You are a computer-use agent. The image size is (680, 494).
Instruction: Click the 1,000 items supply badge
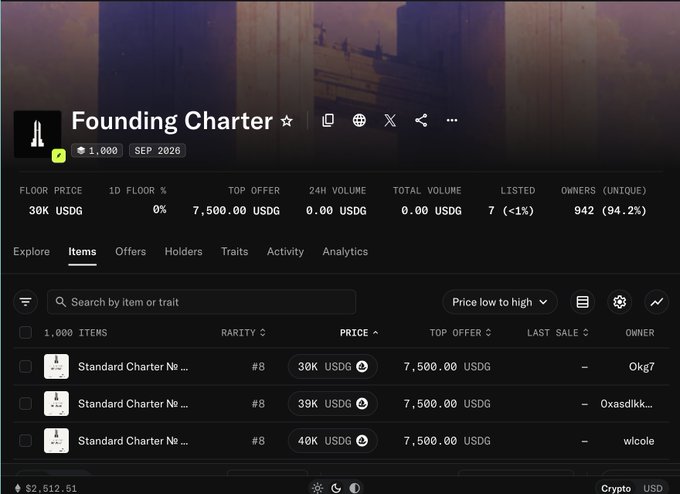(97, 150)
